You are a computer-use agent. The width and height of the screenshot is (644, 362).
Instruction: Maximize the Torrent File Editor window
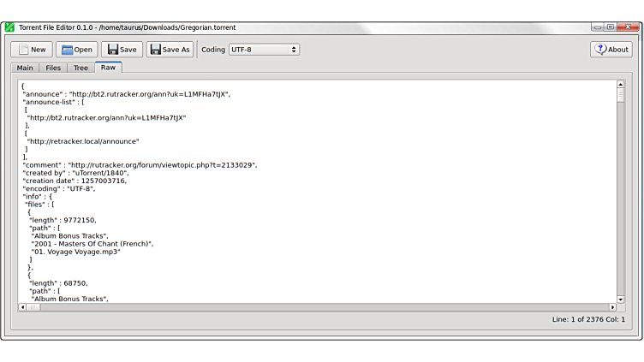point(610,27)
